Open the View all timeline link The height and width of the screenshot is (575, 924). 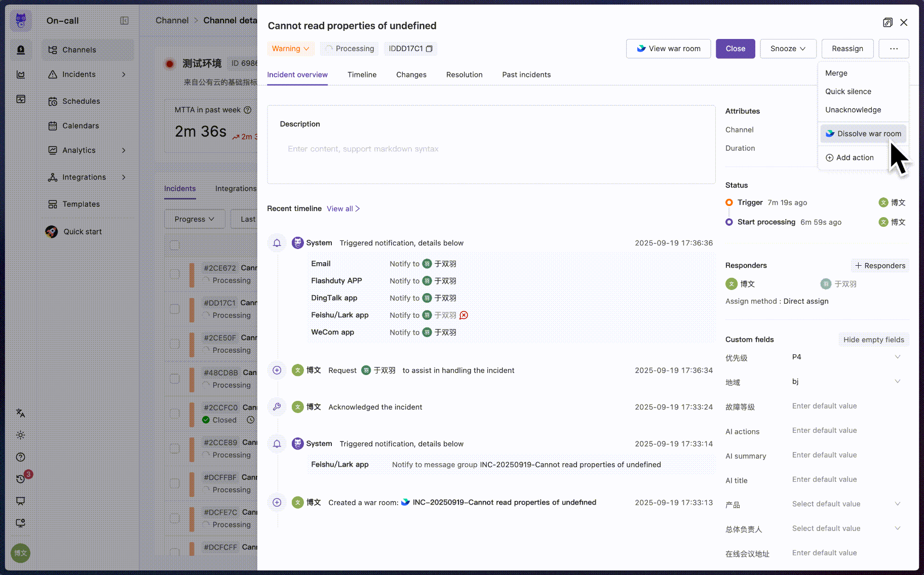[343, 209]
